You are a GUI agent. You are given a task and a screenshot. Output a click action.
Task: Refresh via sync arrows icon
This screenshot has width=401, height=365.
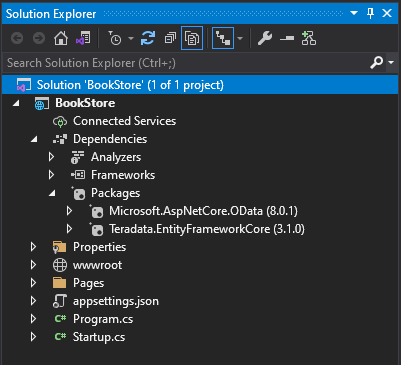click(x=148, y=38)
